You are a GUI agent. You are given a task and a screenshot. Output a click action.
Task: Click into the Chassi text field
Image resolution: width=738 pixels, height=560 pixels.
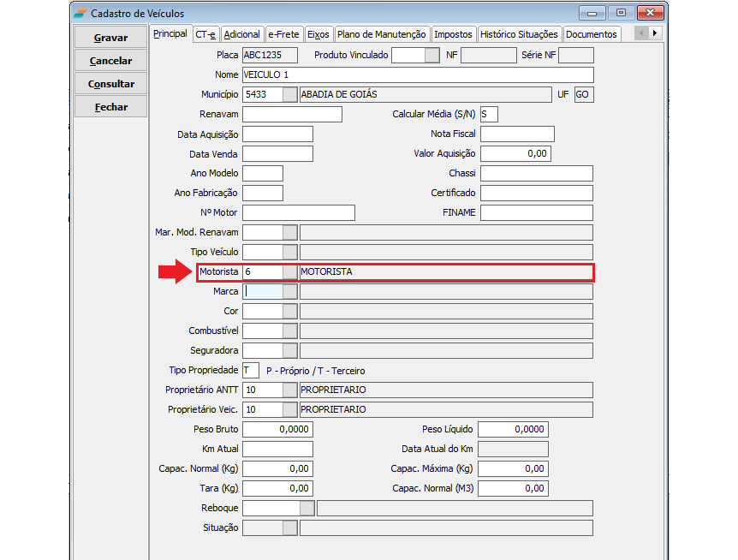(536, 174)
